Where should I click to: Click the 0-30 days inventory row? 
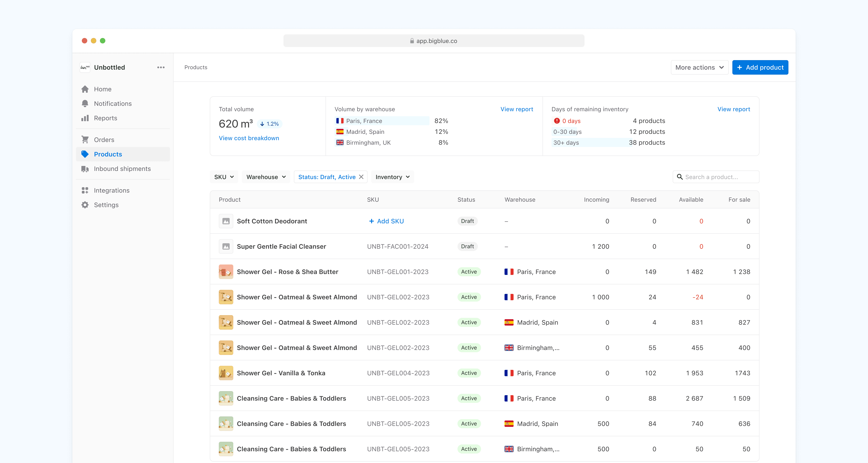click(x=609, y=132)
